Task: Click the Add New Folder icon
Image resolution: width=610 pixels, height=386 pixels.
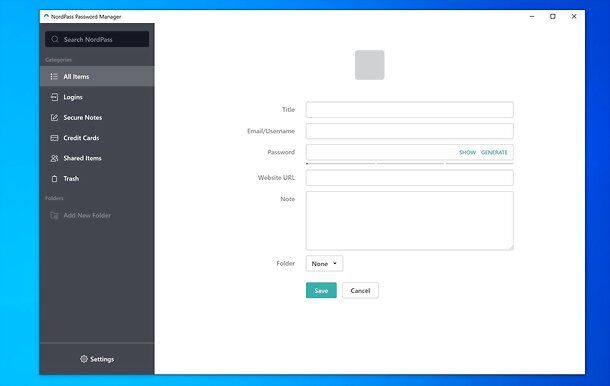Action: (54, 215)
